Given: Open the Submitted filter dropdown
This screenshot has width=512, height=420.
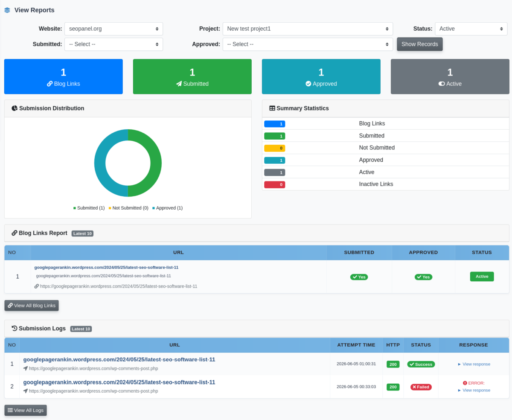Looking at the screenshot, I should (113, 44).
